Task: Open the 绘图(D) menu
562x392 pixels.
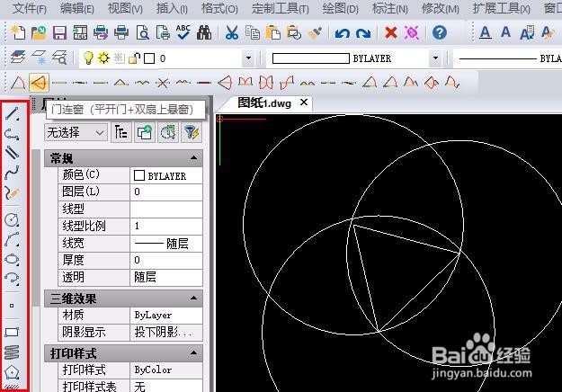Action: [x=340, y=8]
